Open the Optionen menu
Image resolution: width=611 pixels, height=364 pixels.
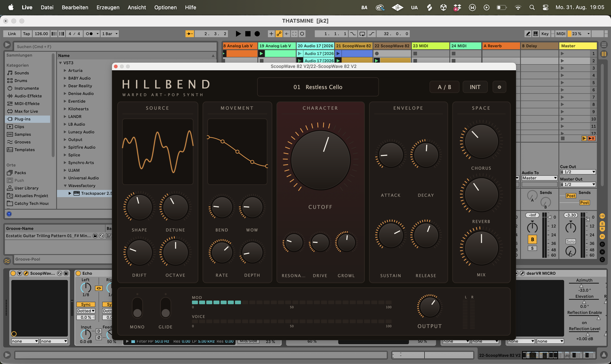[x=165, y=7]
